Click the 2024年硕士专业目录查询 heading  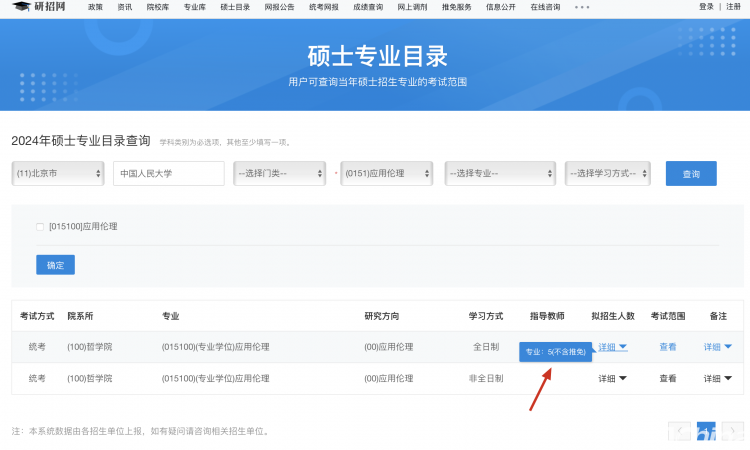(x=81, y=141)
